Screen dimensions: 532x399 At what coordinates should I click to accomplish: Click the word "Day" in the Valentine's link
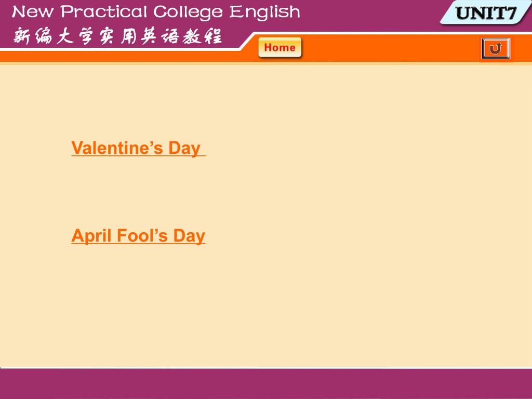184,148
